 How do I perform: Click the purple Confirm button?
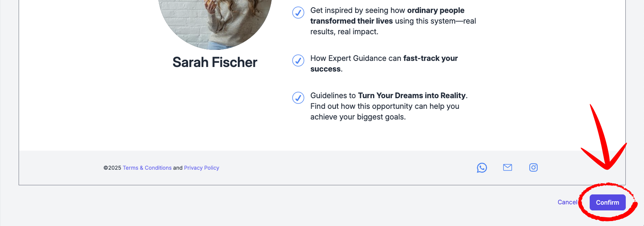tap(608, 202)
